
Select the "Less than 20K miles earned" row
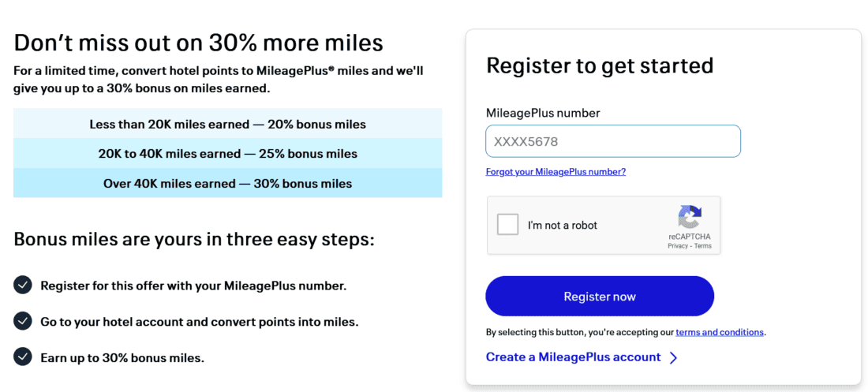(227, 124)
